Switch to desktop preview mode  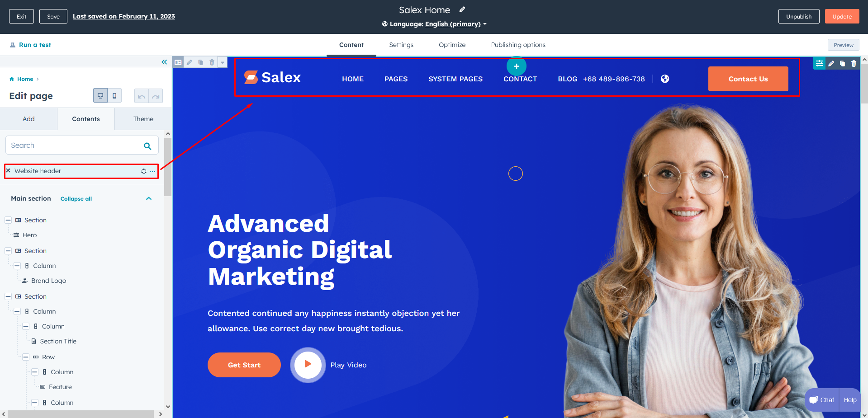[x=100, y=96]
